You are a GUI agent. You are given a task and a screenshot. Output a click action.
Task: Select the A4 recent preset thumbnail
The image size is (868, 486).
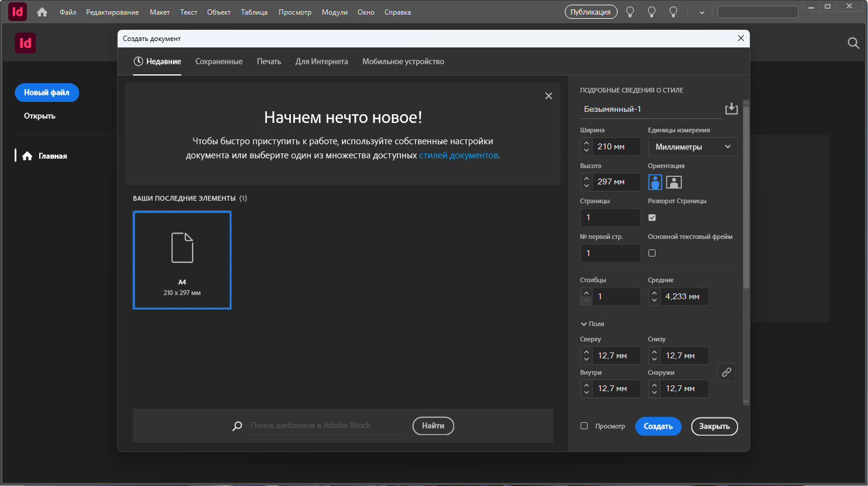coord(182,260)
